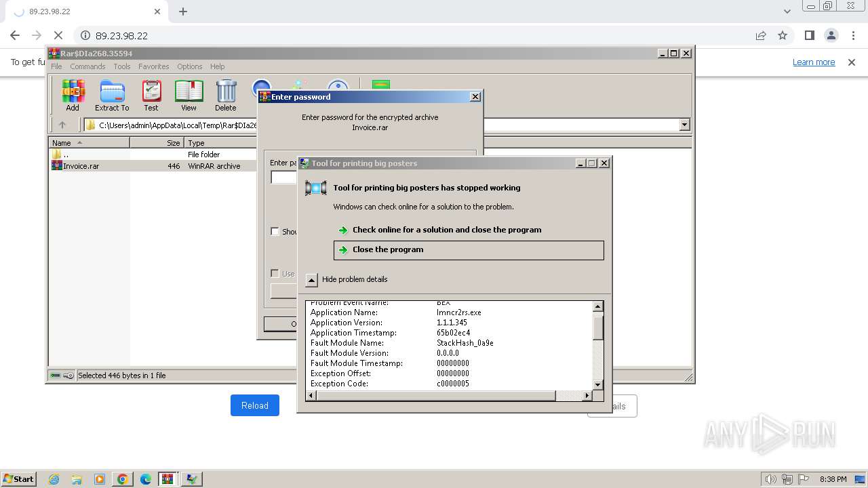Viewport: 868px width, 488px height.
Task: Sort by Size column header
Action: pos(157,143)
